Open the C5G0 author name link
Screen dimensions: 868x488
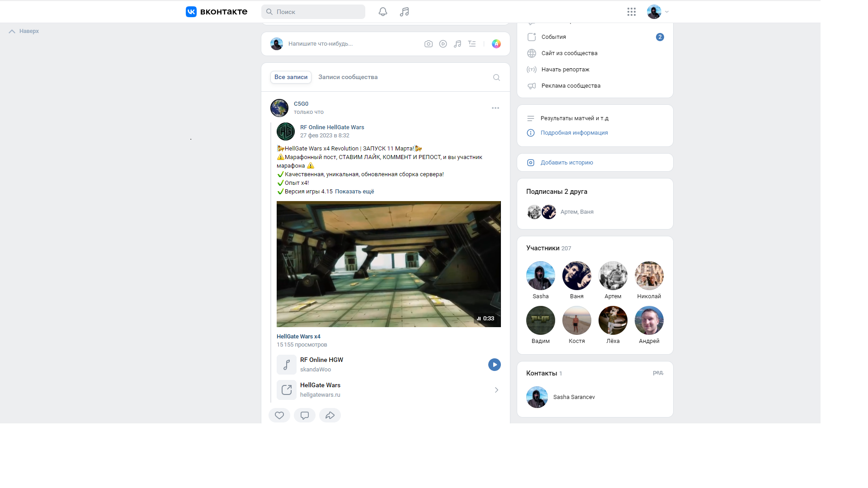click(301, 104)
